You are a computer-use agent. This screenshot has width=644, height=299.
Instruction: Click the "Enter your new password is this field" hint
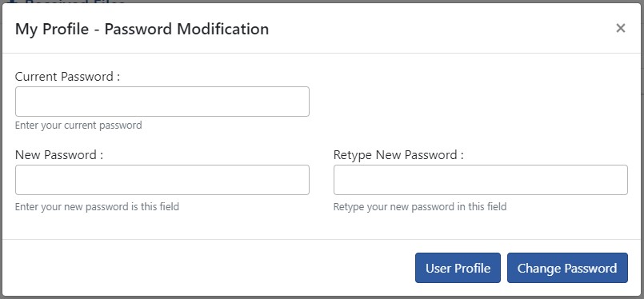[x=97, y=206]
